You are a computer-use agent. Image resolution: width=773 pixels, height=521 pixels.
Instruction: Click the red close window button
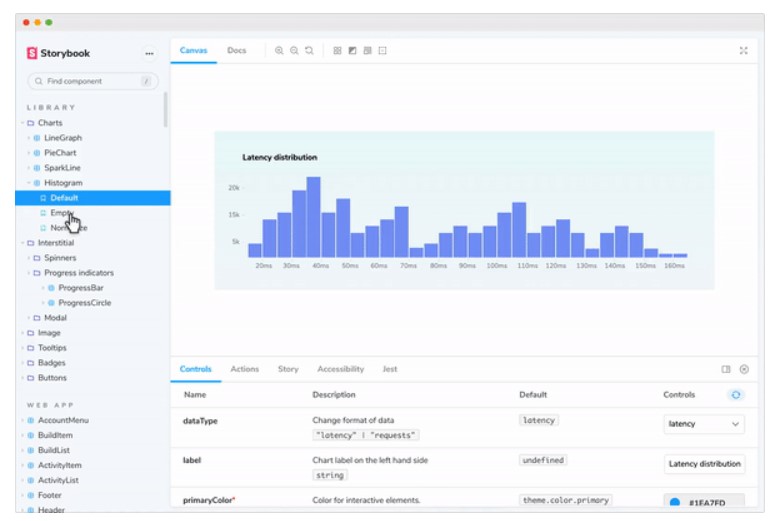point(26,22)
